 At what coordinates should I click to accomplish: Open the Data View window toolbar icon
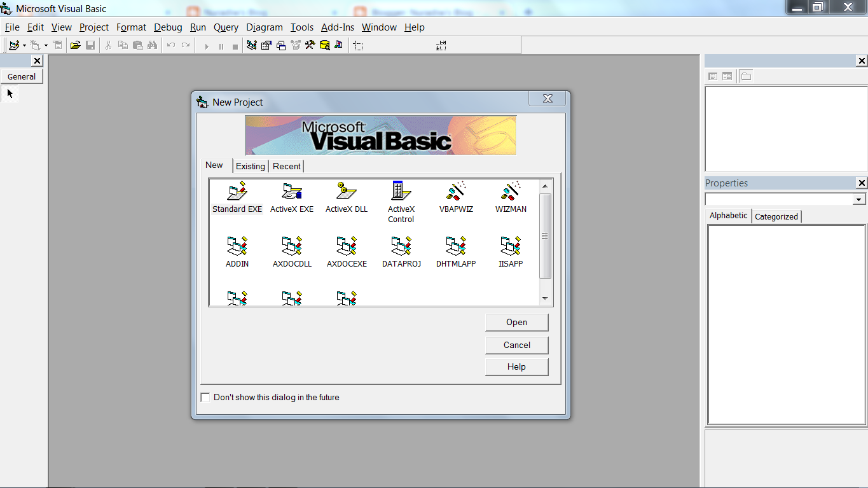tap(324, 45)
